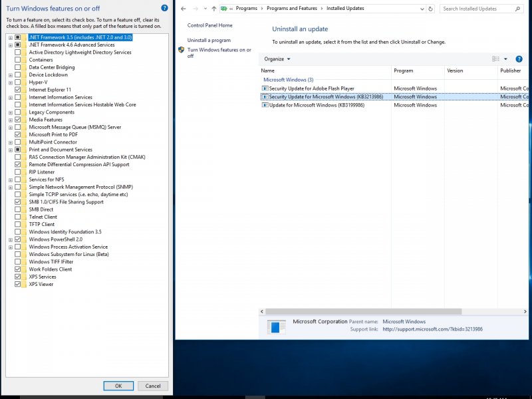532x399 pixels.
Task: Sort updates by Program column
Action: click(418, 70)
